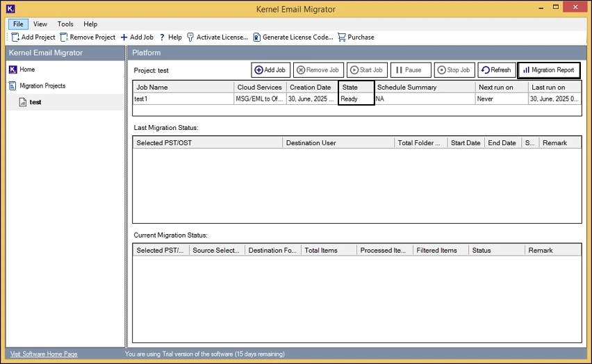592x364 pixels.
Task: Click the State column header
Action: [x=356, y=88]
